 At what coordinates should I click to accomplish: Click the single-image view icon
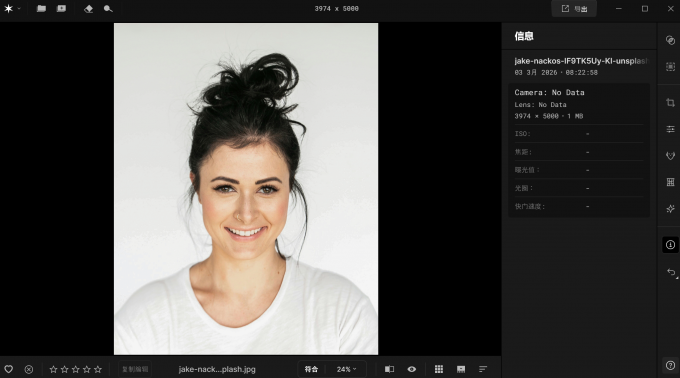click(62, 9)
